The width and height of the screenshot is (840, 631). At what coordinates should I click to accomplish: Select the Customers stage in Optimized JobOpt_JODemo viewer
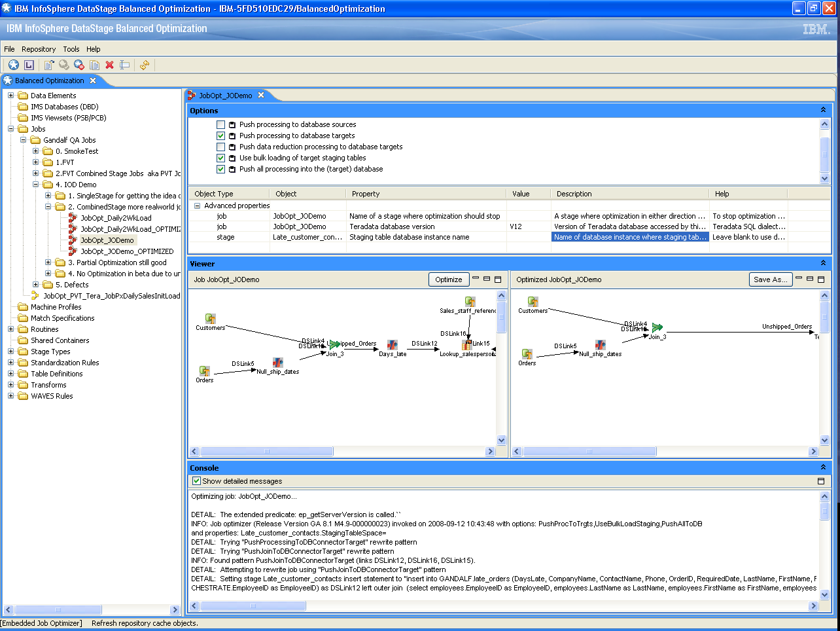[x=533, y=302]
